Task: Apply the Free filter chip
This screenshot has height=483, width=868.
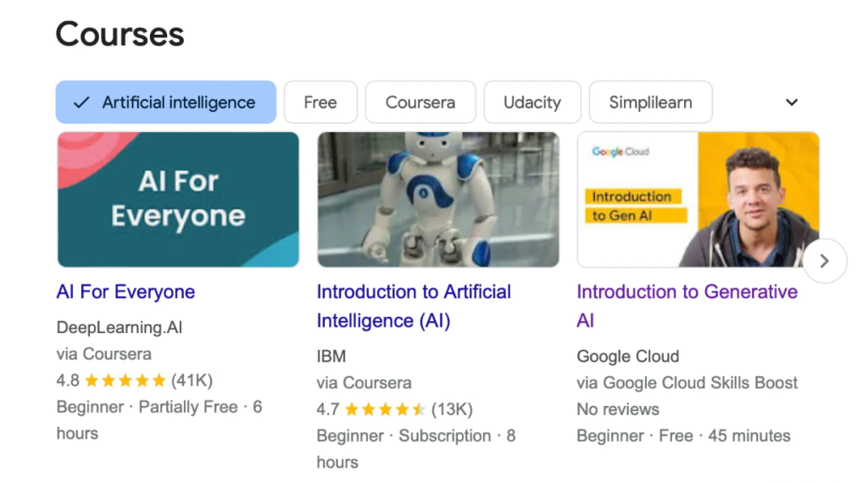Action: click(320, 103)
